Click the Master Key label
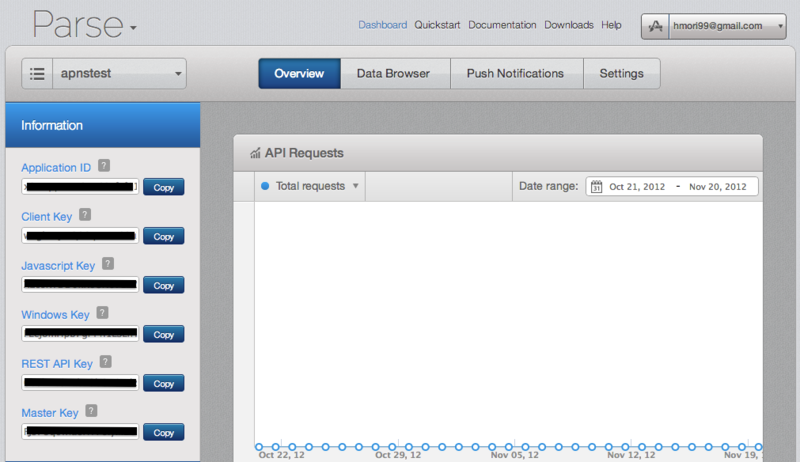Viewport: 800px width, 462px height. click(49, 413)
